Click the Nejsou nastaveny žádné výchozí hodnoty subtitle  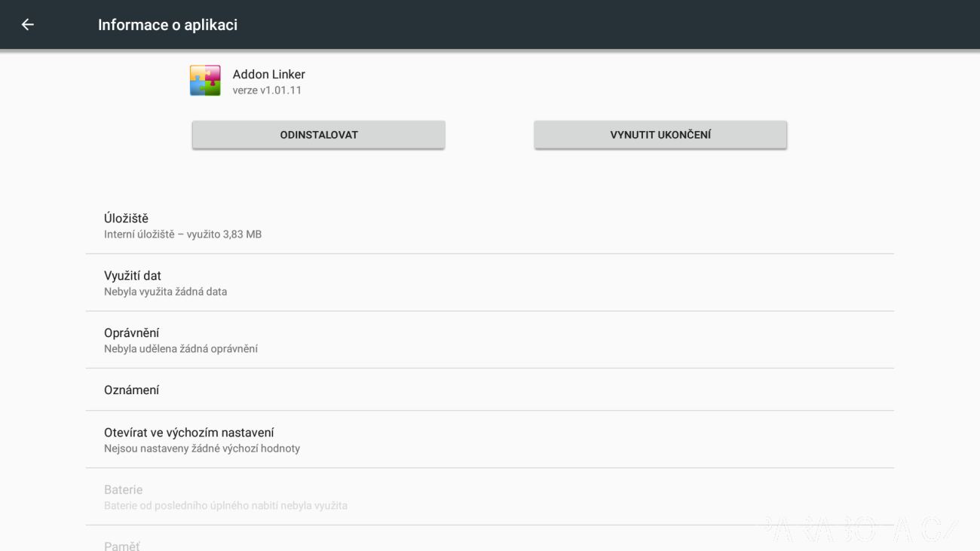pyautogui.click(x=202, y=448)
